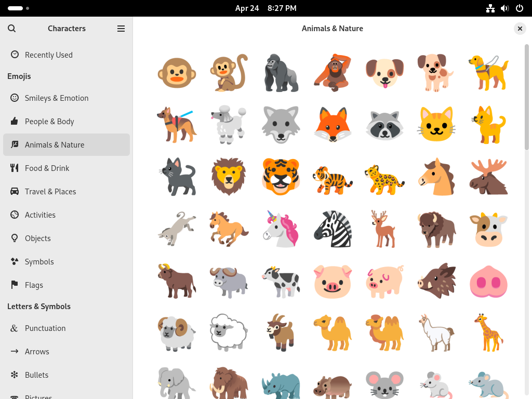Choose the fluffy sheep emoji
Viewport: 532px width, 399px height.
pos(229,333)
